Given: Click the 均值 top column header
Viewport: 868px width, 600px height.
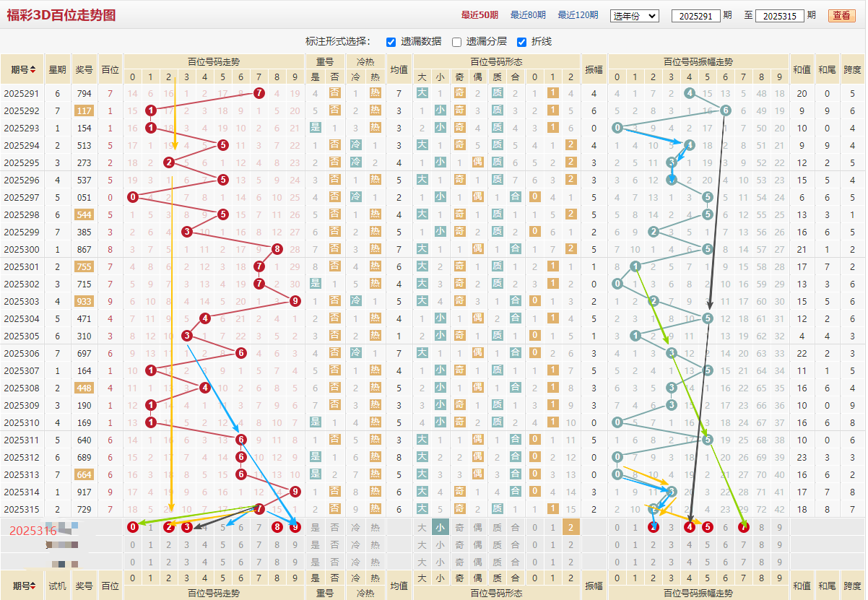Looking at the screenshot, I should 399,71.
